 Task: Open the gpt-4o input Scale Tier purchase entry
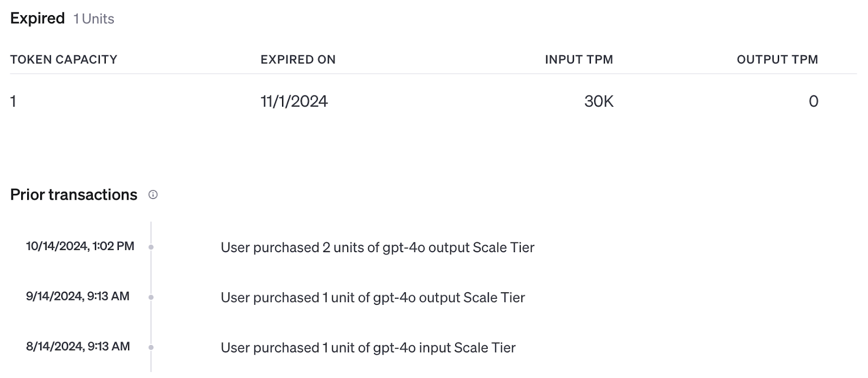tap(368, 348)
